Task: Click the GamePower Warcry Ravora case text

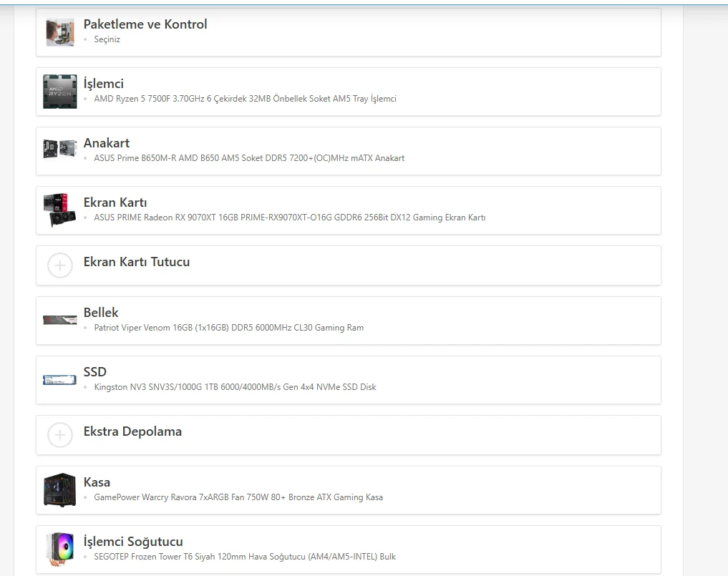Action: click(238, 497)
